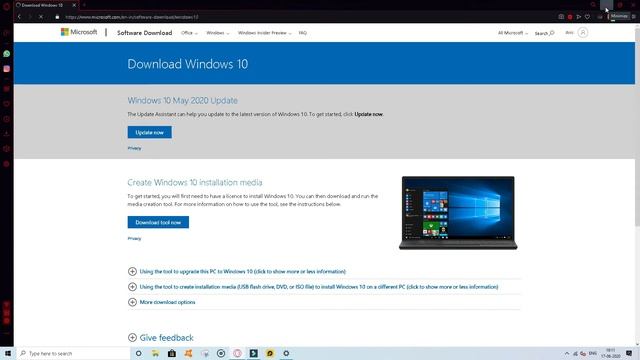Viewport: 640px width, 360px height.
Task: Open Privacy link under Download tool now
Action: pos(134,238)
